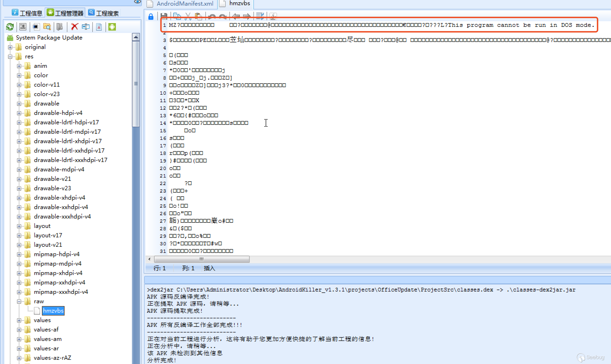
Task: Switch to the AndroidManifest.xml tab
Action: point(184,4)
